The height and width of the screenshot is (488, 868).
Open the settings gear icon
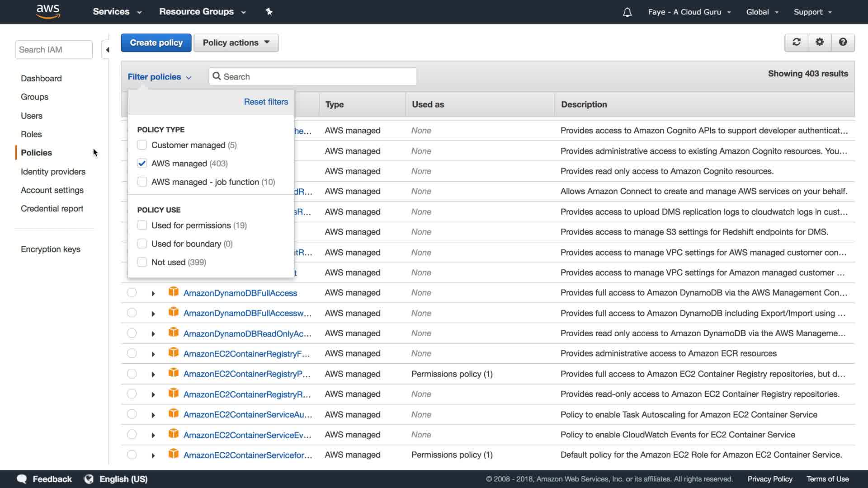click(820, 42)
